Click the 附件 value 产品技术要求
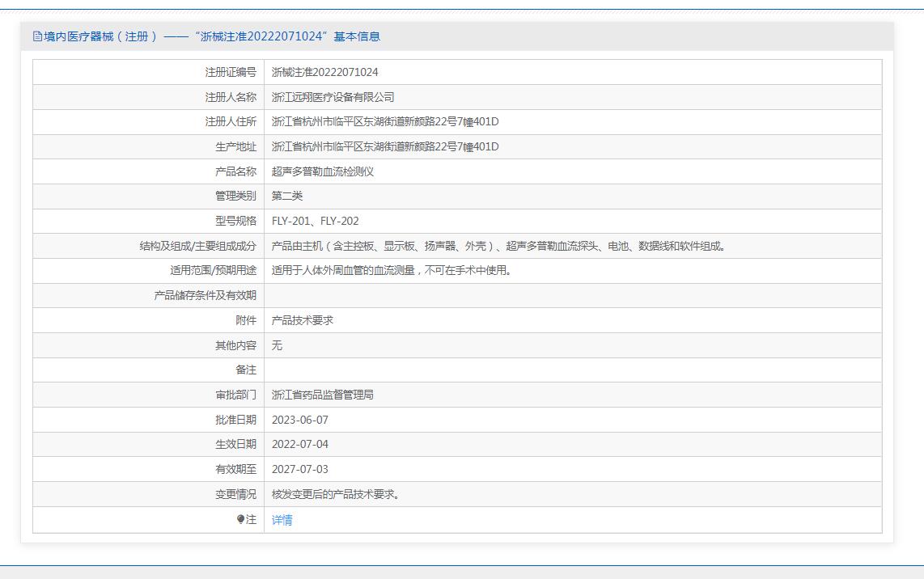This screenshot has width=924, height=579. [303, 320]
